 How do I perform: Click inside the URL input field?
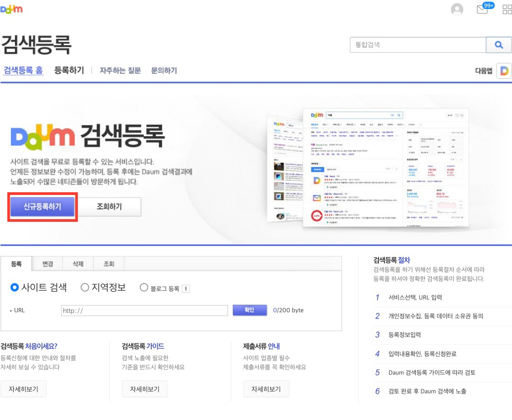click(144, 310)
